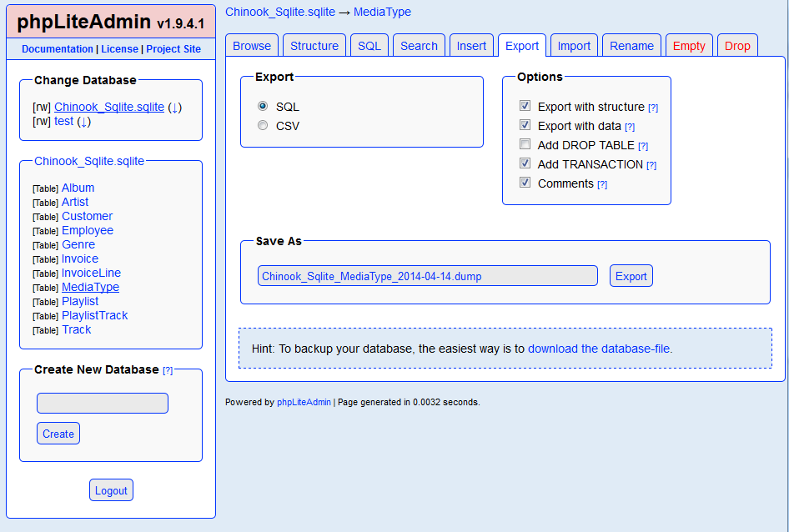
Task: Switch to the test database
Action: [64, 121]
